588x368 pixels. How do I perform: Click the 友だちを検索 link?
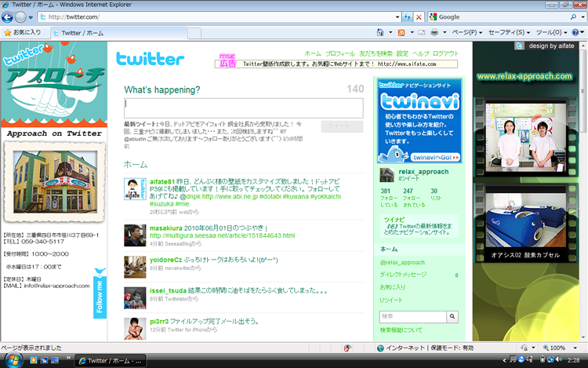click(376, 53)
